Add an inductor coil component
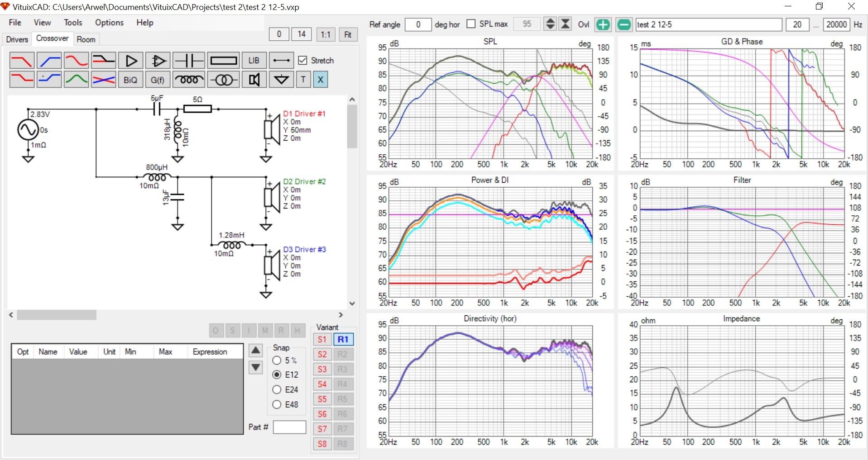The height and width of the screenshot is (460, 868). click(189, 80)
